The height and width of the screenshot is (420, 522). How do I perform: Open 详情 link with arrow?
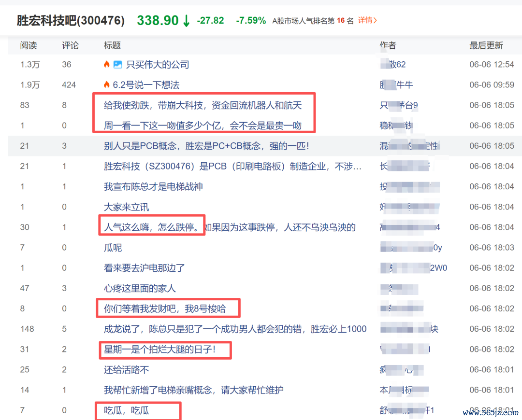367,20
